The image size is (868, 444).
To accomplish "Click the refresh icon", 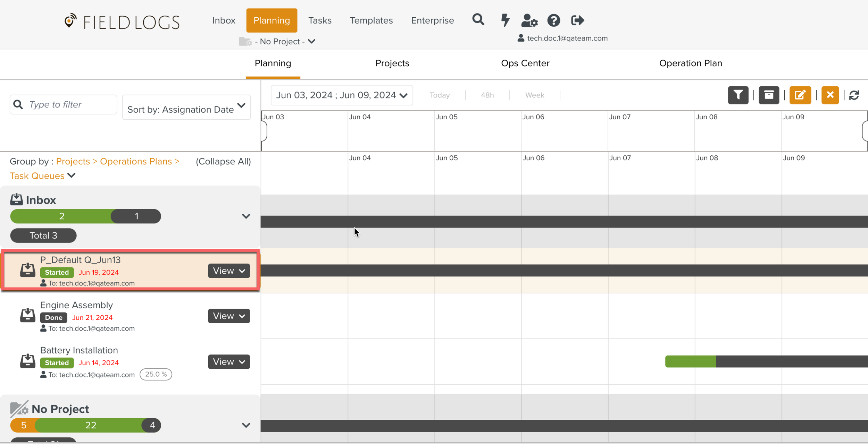I will (x=854, y=95).
